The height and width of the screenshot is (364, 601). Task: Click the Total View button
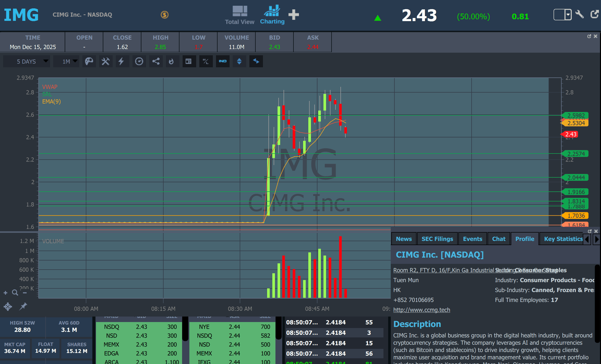[239, 15]
